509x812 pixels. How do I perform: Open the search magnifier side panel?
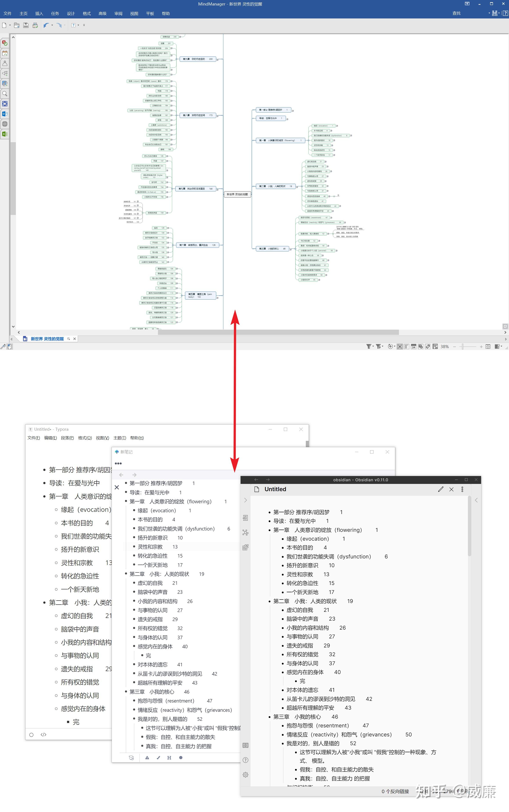pyautogui.click(x=5, y=94)
